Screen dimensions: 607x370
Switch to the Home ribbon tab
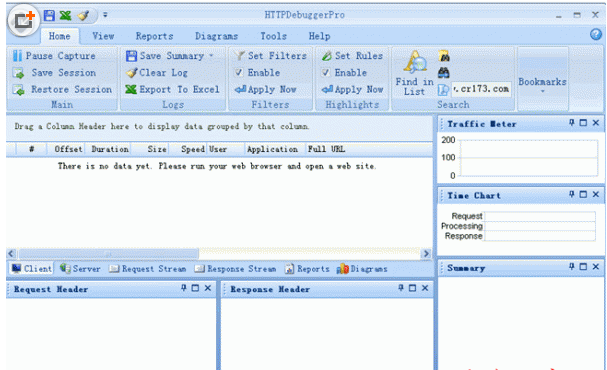tap(60, 36)
